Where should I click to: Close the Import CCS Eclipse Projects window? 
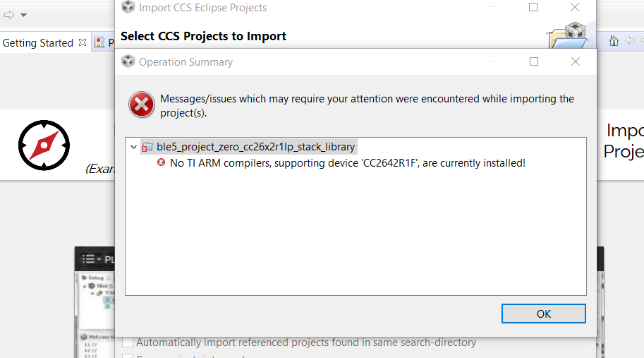(575, 7)
